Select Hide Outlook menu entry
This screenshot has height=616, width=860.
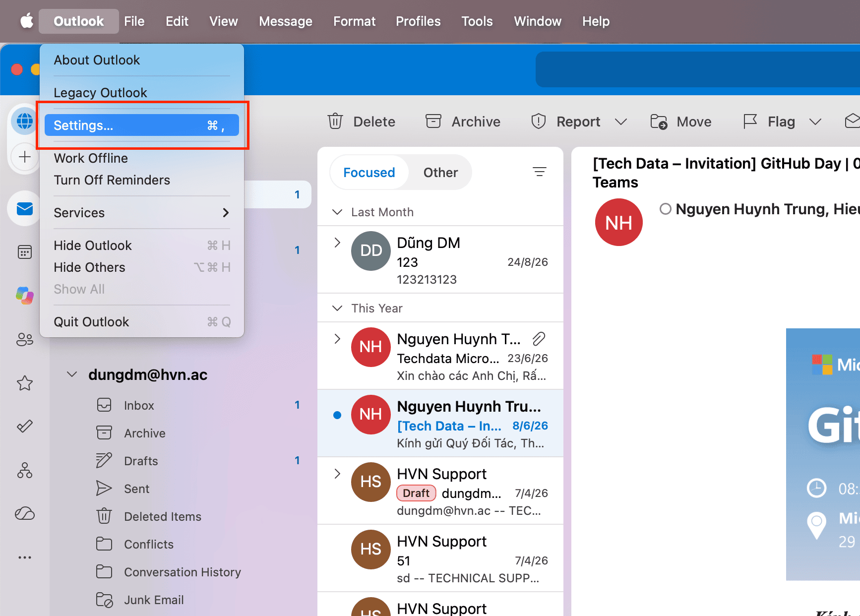tap(142, 246)
